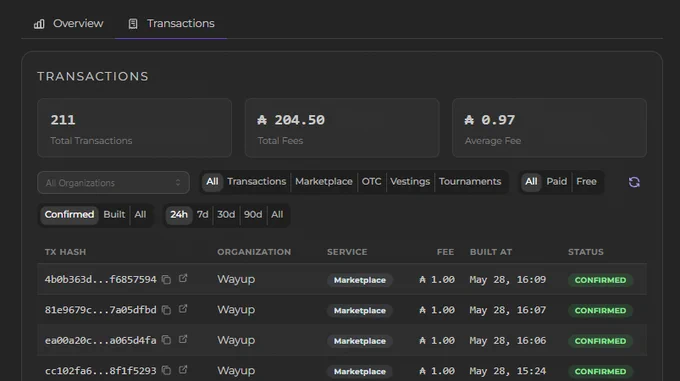Select the Confirmed status filter

[x=69, y=215]
